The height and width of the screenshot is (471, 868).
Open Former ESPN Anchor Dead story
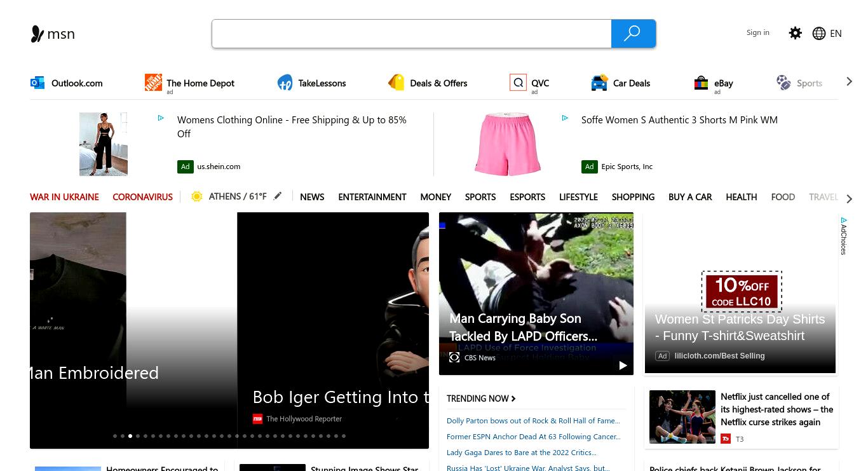pos(533,437)
